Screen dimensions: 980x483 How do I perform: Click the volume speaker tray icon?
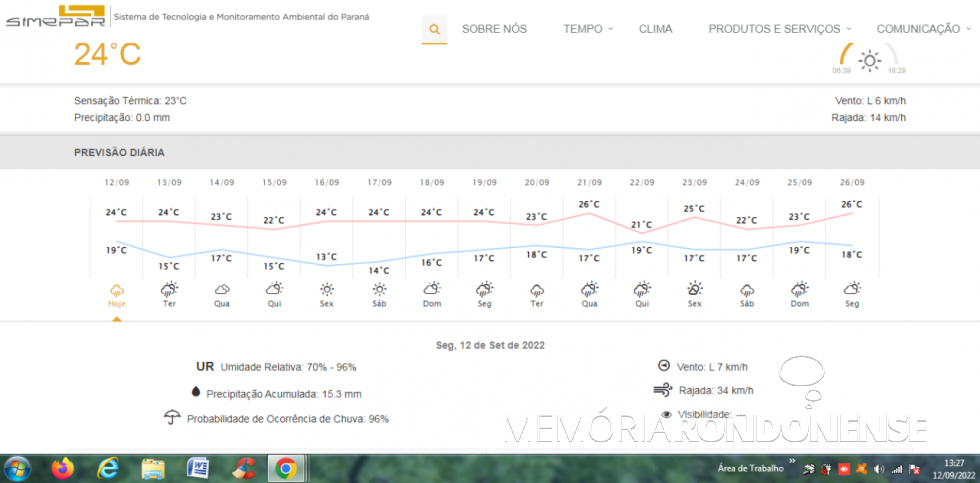click(878, 469)
